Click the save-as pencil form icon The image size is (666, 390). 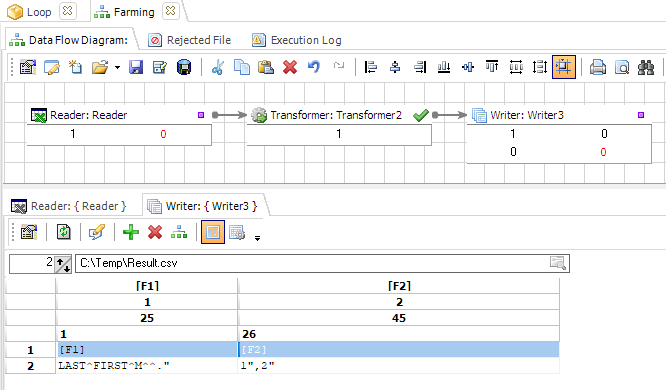point(160,67)
